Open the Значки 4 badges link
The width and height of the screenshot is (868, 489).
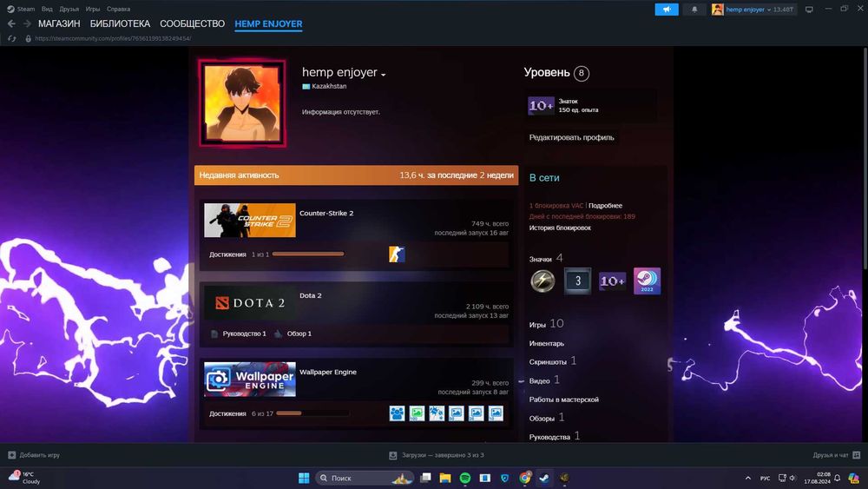tap(546, 259)
